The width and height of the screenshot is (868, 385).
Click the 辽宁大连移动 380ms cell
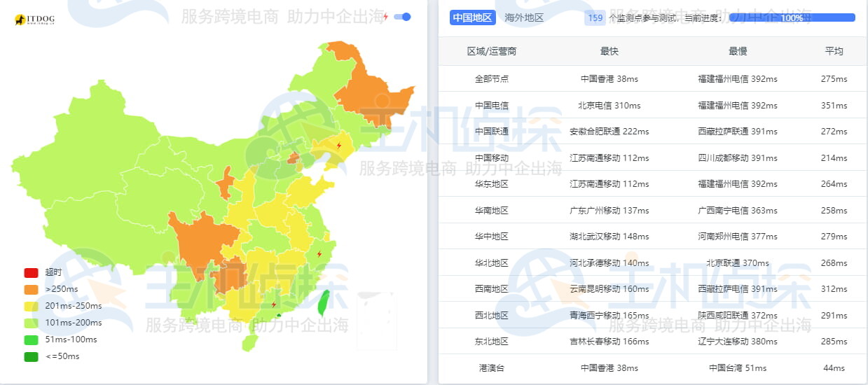738,342
